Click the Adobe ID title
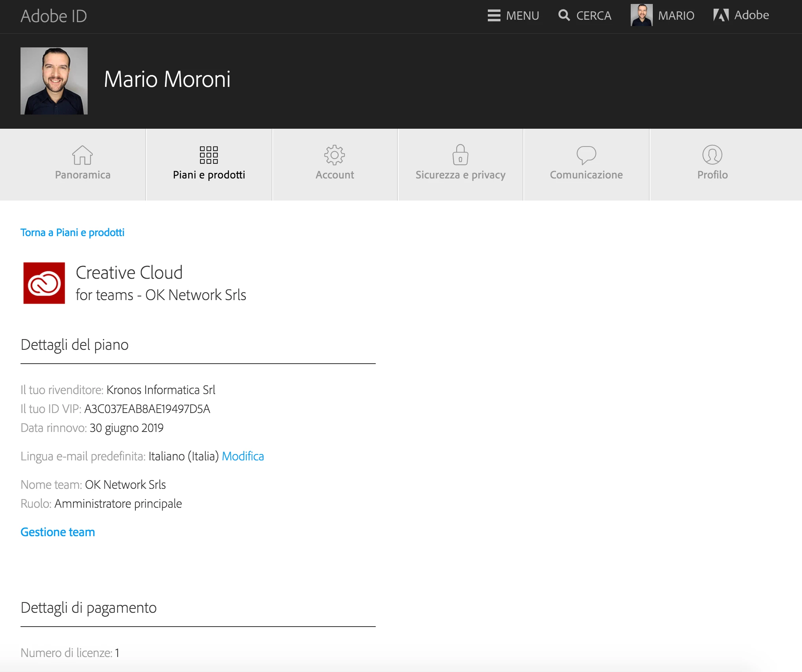802x672 pixels. (54, 16)
